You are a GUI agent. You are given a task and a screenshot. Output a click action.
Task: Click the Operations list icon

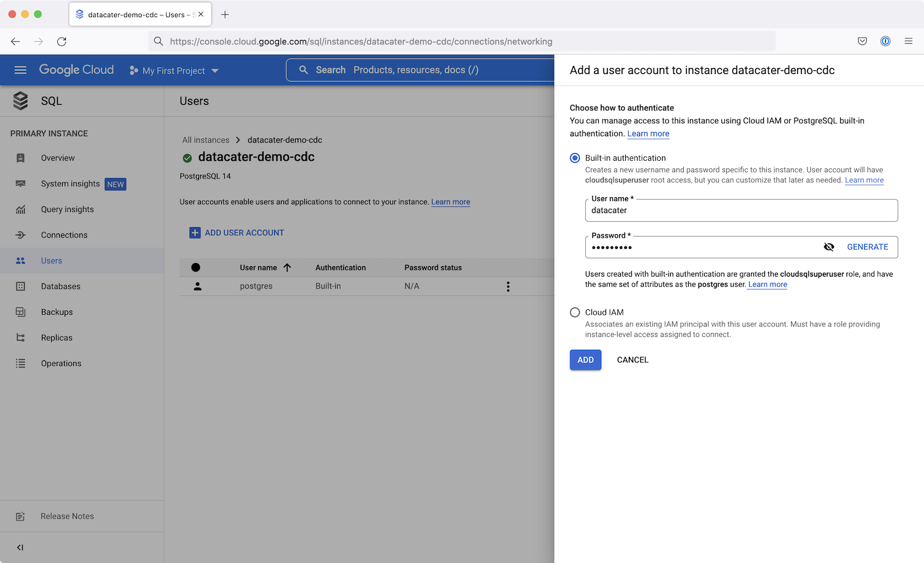(20, 363)
